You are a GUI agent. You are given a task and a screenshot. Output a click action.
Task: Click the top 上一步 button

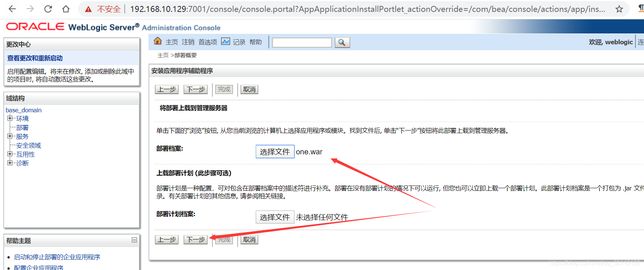click(x=167, y=89)
